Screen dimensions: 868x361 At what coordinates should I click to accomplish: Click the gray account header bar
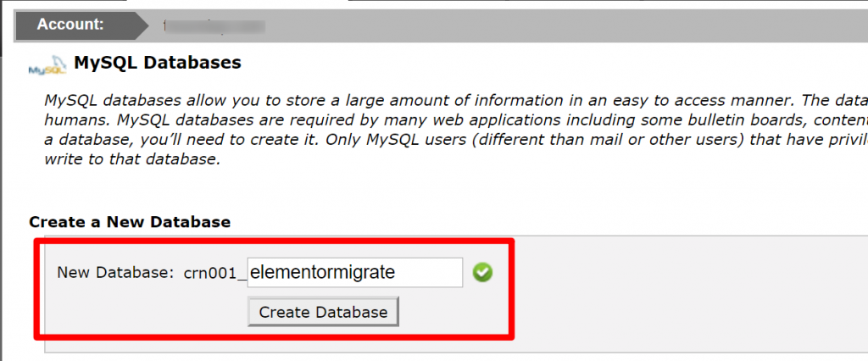pos(551,25)
